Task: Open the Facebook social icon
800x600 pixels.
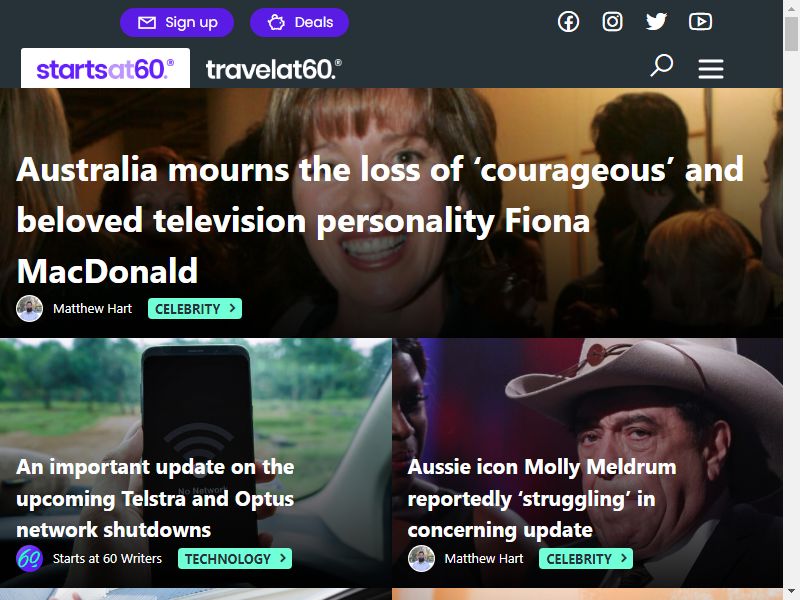Action: tap(568, 22)
